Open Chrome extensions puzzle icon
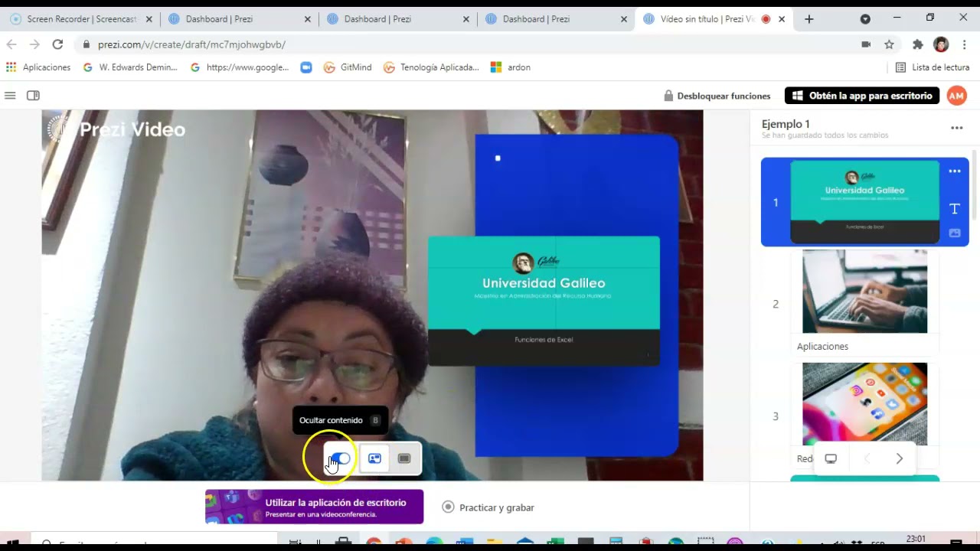This screenshot has width=980, height=551. [918, 44]
